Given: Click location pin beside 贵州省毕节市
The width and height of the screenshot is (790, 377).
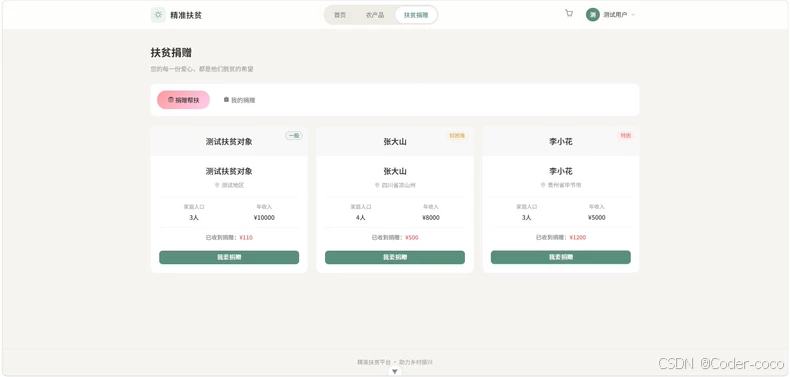Looking at the screenshot, I should pyautogui.click(x=543, y=185).
